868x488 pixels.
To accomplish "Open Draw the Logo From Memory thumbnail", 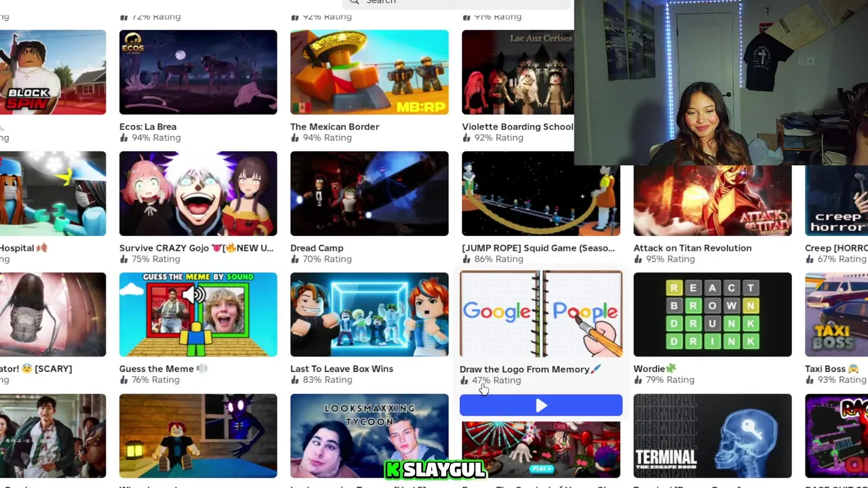I will [x=540, y=314].
